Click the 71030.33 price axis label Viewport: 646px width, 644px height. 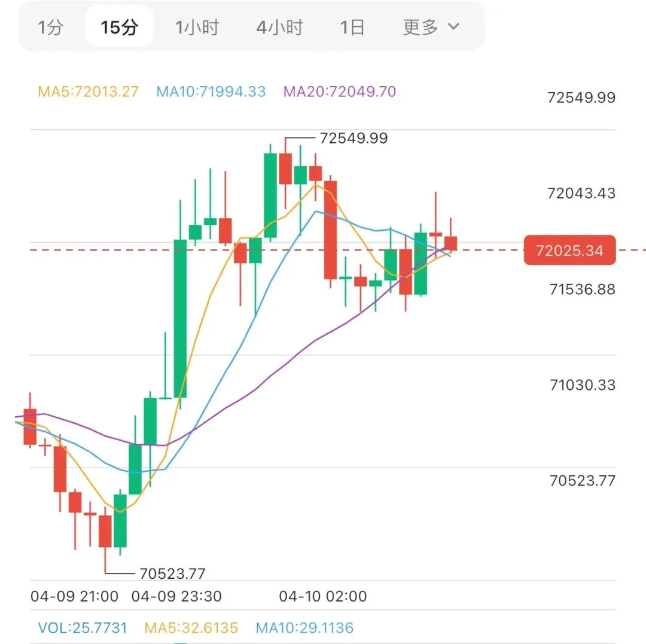click(583, 385)
